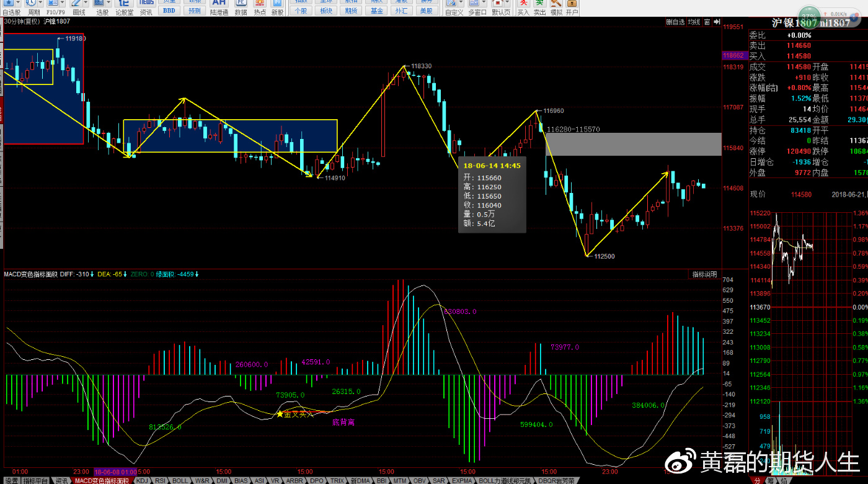This screenshot has width=868, height=484.
Task: Open the 自选股 watchlist star icon
Action: [9, 4]
